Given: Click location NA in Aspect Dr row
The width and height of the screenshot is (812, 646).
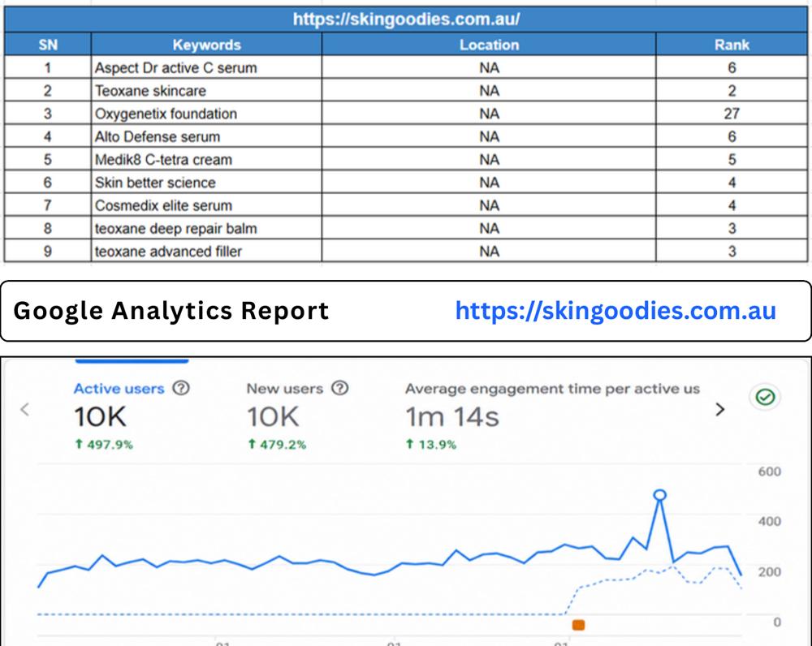Looking at the screenshot, I should [x=489, y=68].
